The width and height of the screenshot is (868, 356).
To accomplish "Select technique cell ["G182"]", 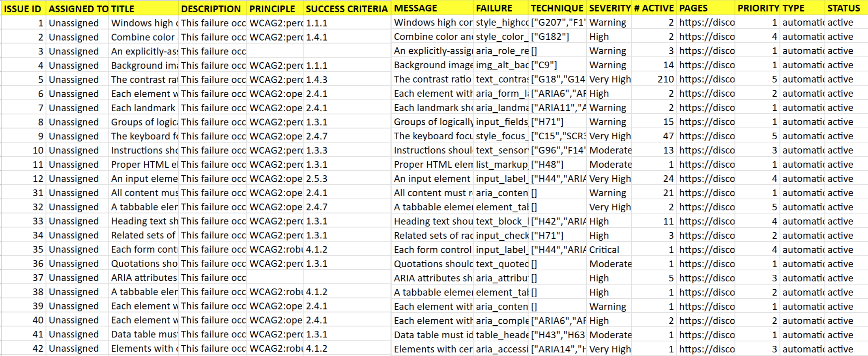I will (557, 37).
